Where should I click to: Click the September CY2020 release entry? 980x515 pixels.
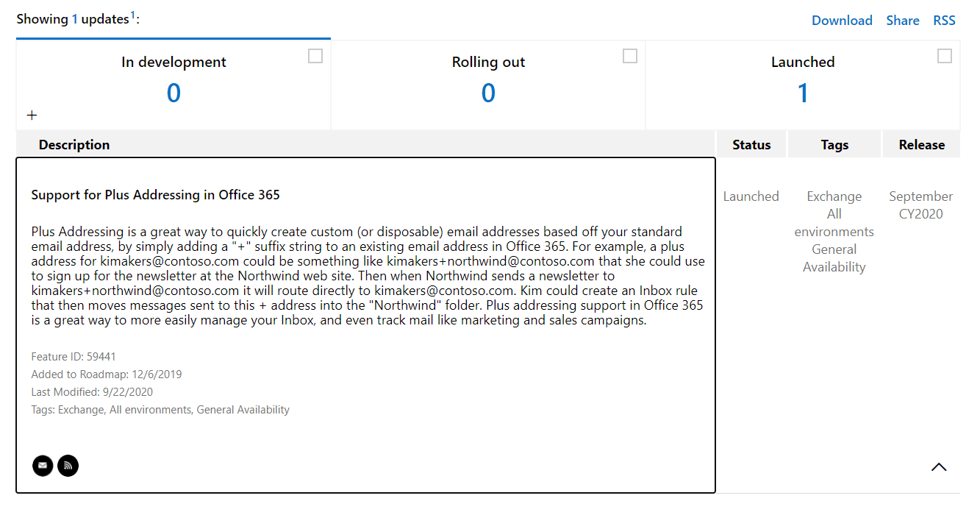(920, 205)
